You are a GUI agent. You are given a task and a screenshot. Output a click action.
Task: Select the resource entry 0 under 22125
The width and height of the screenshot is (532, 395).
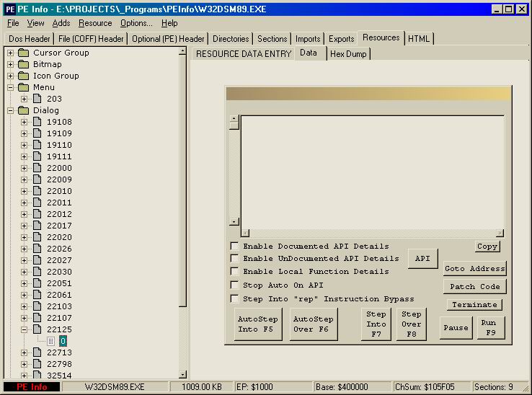click(x=63, y=341)
